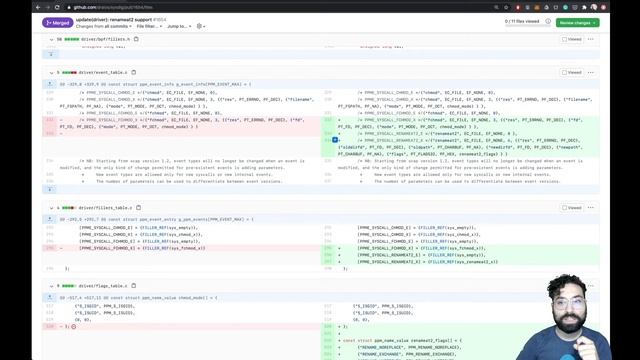Bookmark page with star icon
This screenshot has height=360, width=640.
tap(506, 7)
